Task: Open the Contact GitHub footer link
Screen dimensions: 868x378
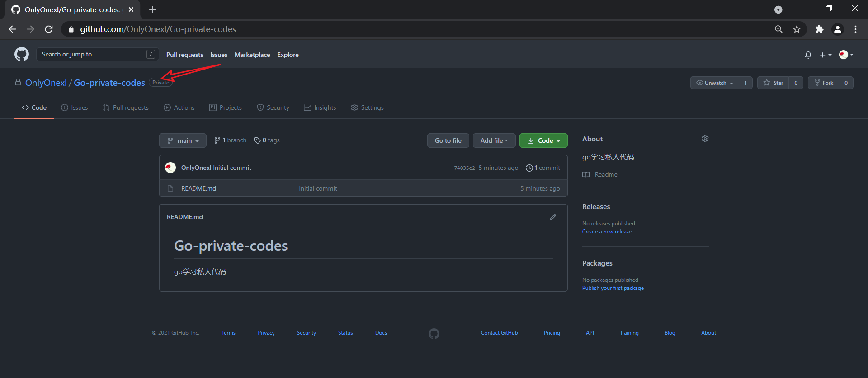Action: coord(500,333)
